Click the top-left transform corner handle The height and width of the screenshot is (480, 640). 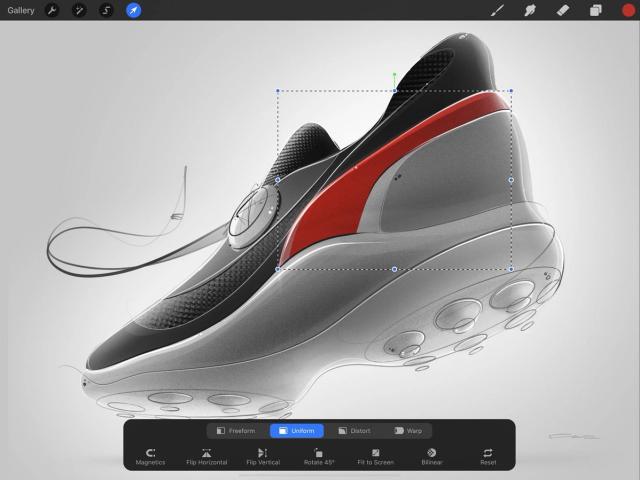point(278,91)
